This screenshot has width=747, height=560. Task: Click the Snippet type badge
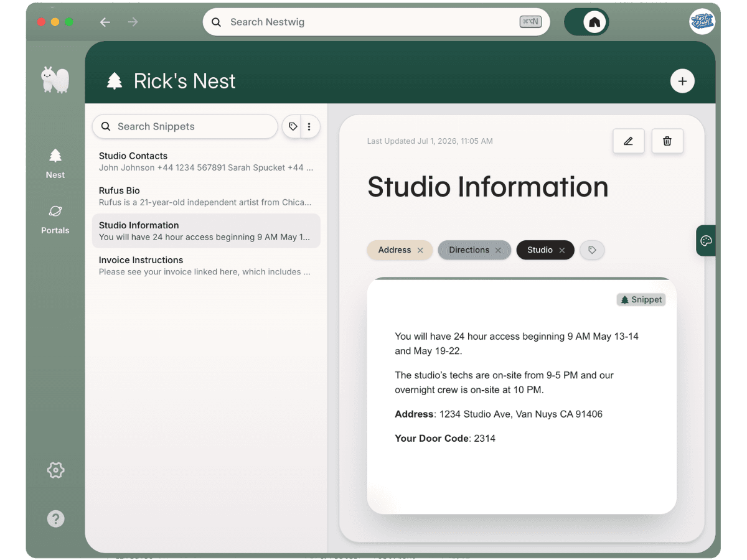[x=641, y=300]
